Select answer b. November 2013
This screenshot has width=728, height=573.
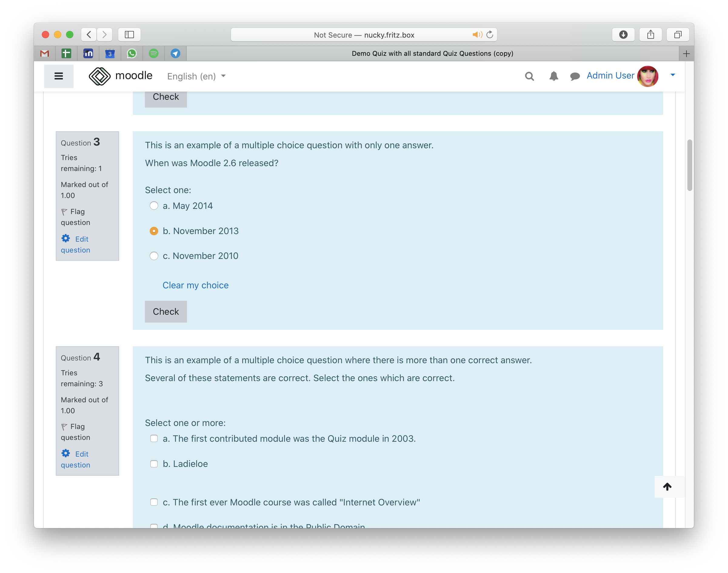click(154, 231)
